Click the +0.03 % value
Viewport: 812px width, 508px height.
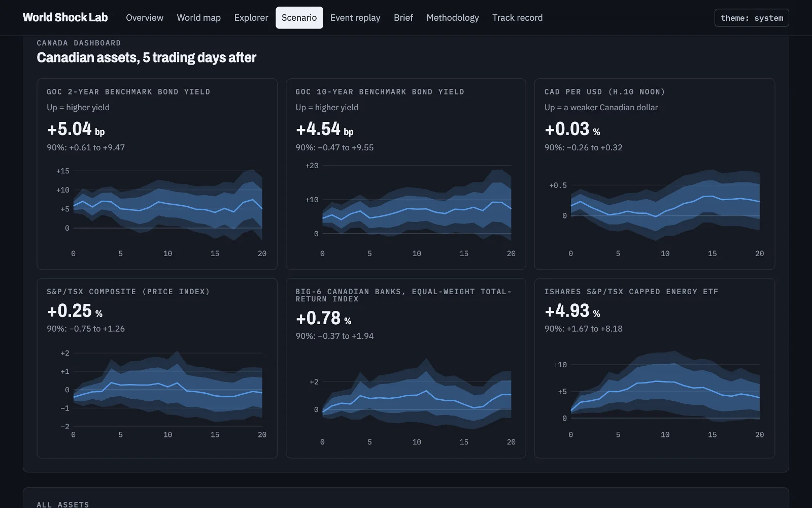click(x=572, y=129)
